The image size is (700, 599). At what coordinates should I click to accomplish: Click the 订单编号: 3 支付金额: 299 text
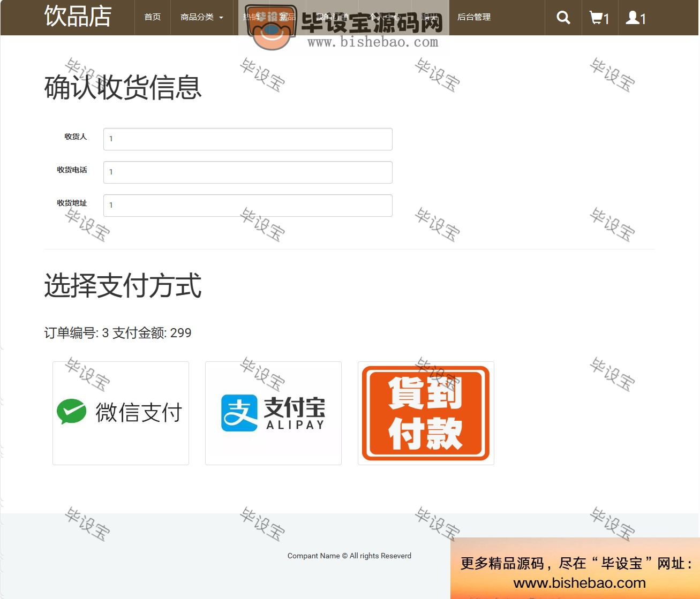(x=118, y=333)
